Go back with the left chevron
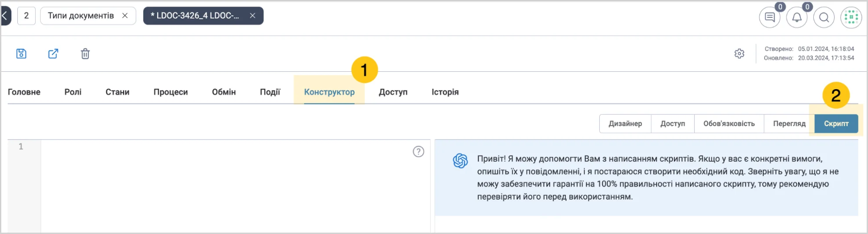Image resolution: width=868 pixels, height=234 pixels. coord(5,16)
